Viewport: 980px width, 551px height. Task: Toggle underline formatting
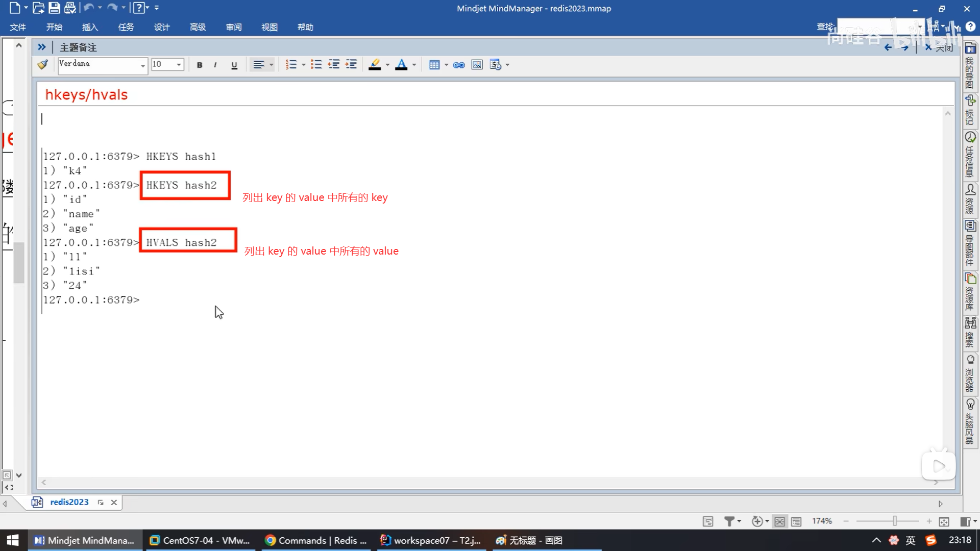tap(234, 65)
